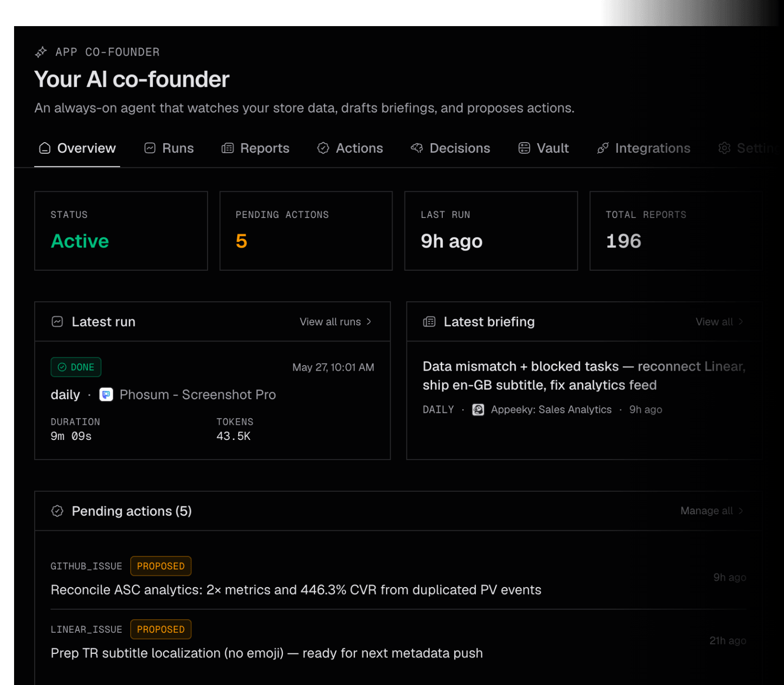Click the Appeeky Sales Analytics app icon

point(478,410)
